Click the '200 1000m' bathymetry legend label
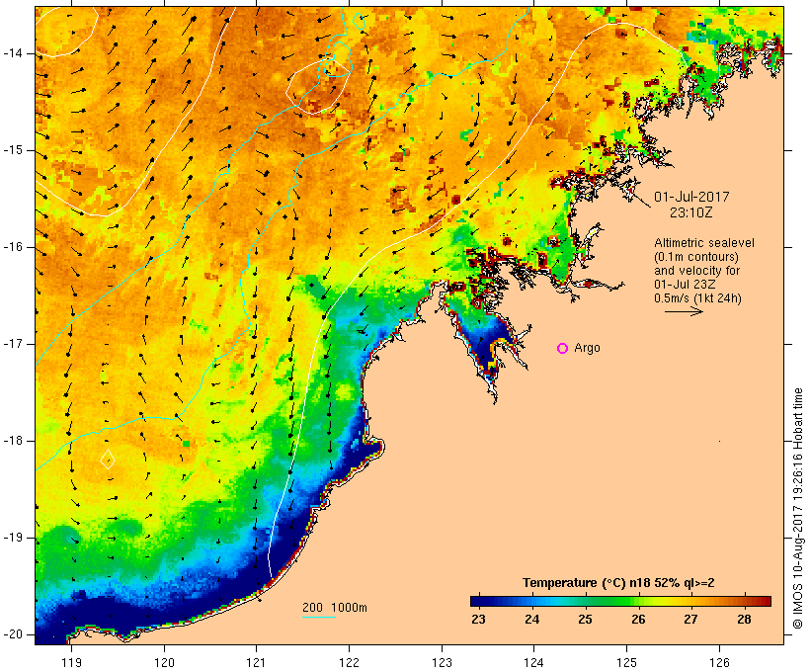 click(x=335, y=608)
